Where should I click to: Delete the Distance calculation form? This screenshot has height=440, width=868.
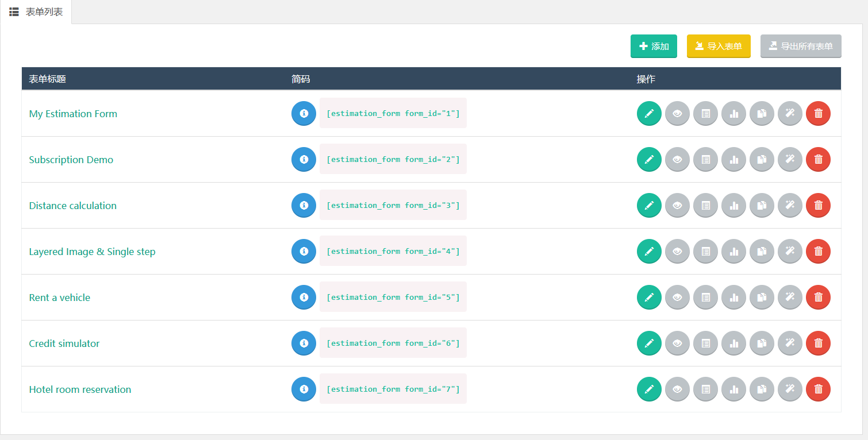[819, 205]
